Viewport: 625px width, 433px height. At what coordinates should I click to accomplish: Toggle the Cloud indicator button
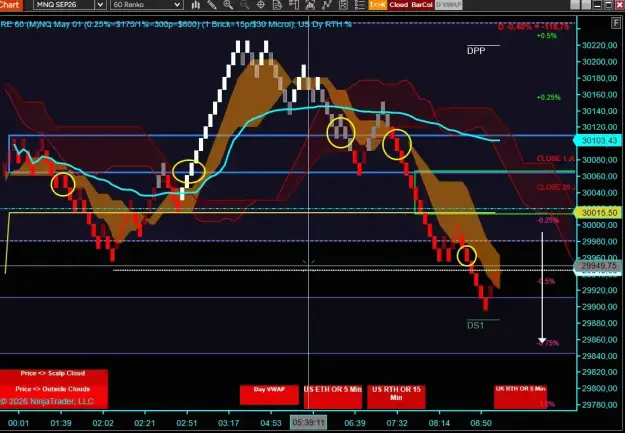[398, 5]
